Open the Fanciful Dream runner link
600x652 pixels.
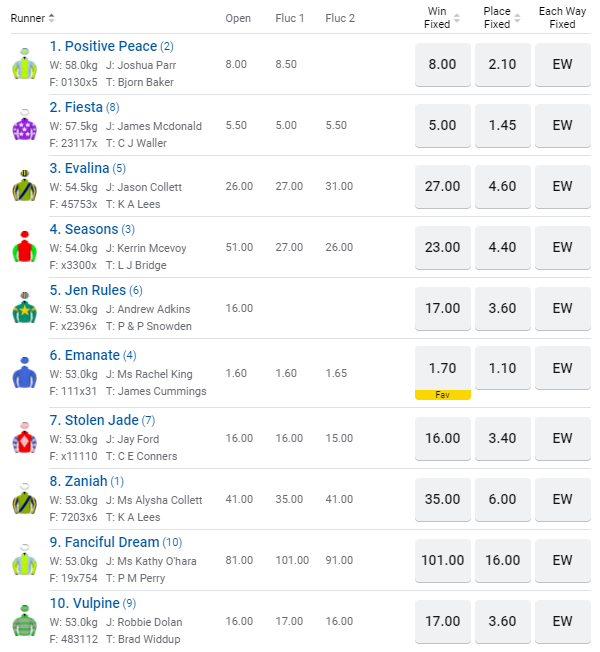click(x=104, y=542)
